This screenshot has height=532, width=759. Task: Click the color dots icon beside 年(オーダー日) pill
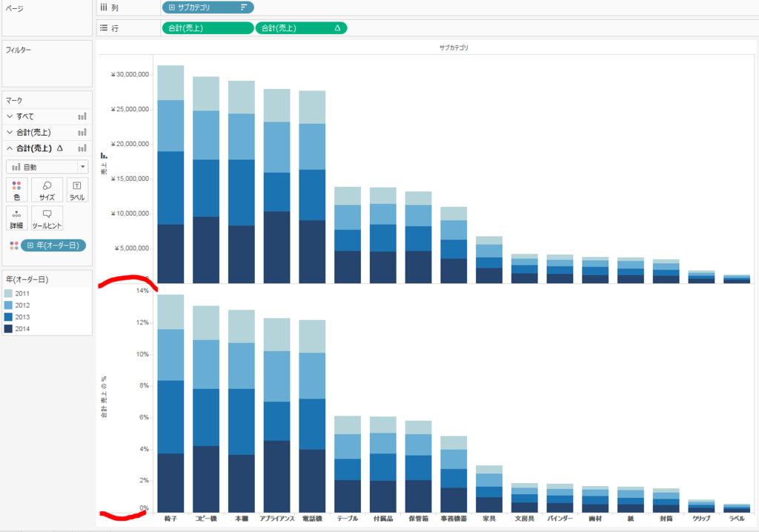point(14,246)
